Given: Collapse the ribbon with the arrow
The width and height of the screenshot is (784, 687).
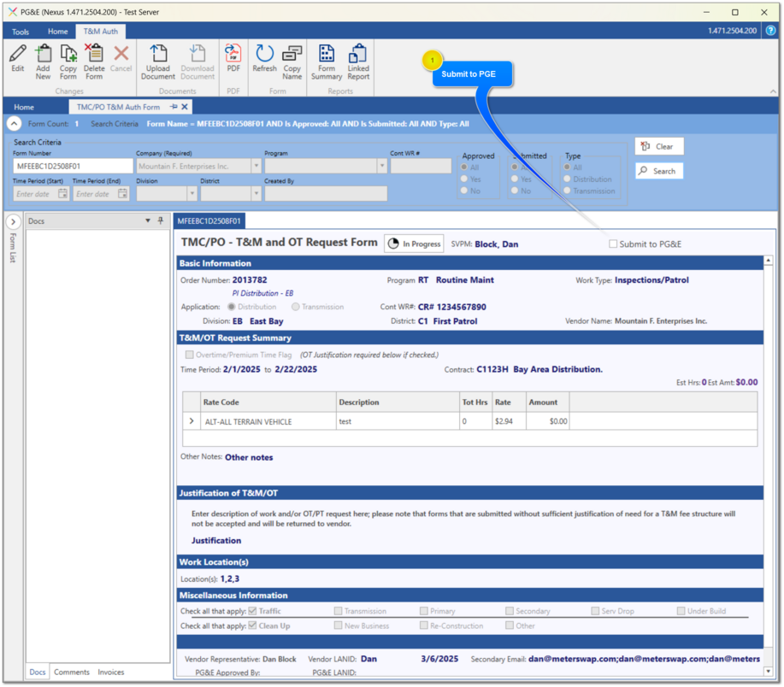Looking at the screenshot, I should 773,91.
